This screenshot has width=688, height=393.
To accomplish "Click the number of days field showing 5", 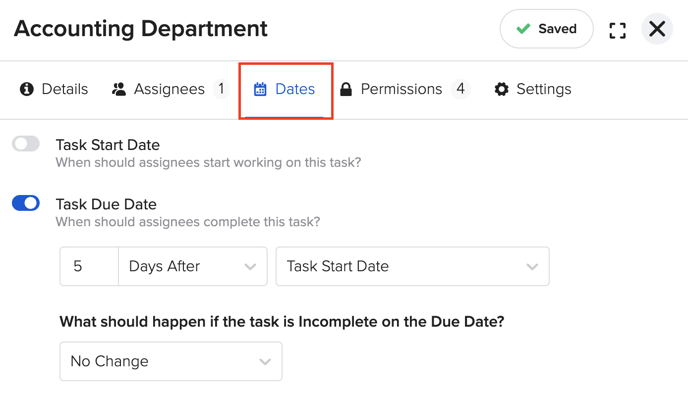I will point(89,266).
